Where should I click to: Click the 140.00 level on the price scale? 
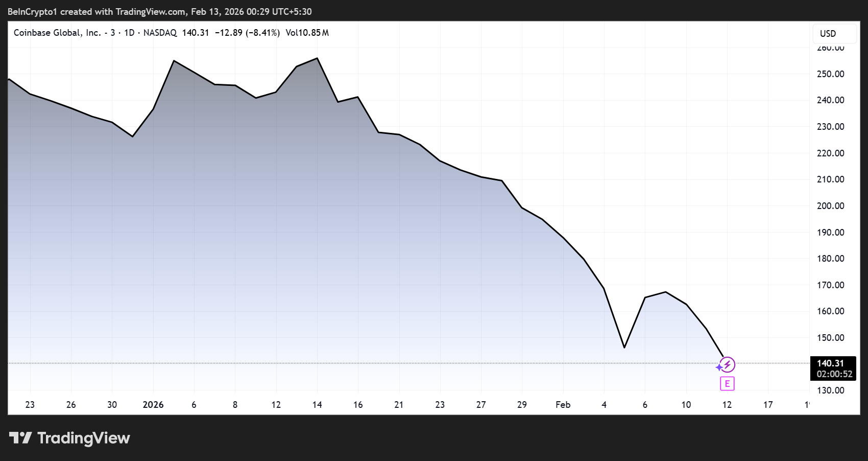click(x=831, y=363)
